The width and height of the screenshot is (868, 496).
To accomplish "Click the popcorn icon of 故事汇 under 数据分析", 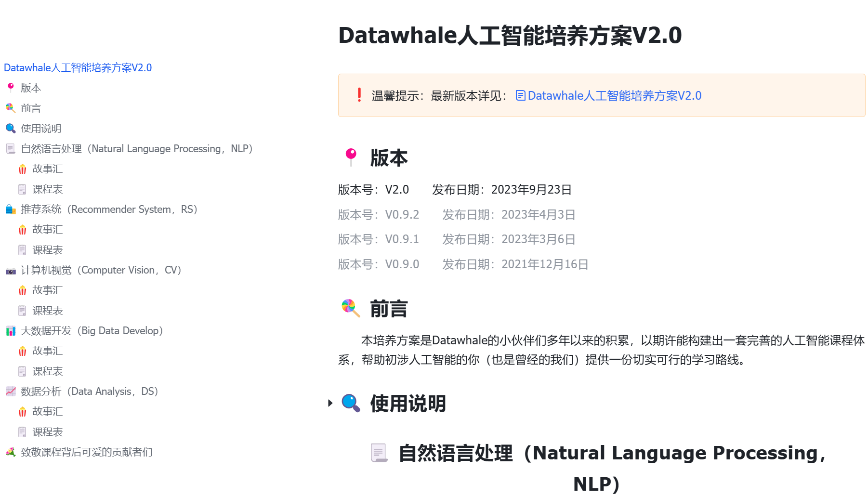I will (22, 412).
